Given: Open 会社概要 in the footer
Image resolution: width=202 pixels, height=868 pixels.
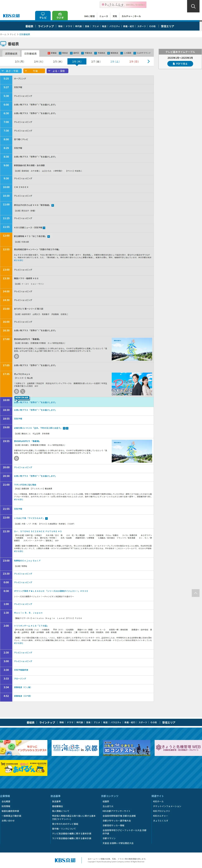Looking at the screenshot, I should pos(6,802).
